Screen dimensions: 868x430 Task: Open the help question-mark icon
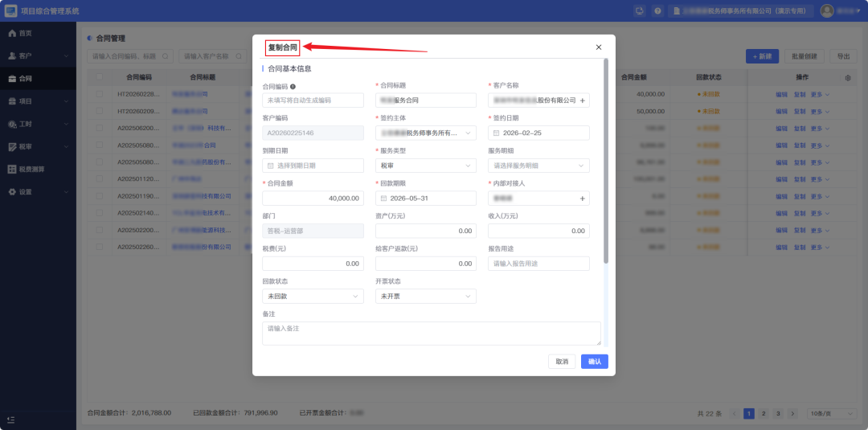(x=657, y=10)
